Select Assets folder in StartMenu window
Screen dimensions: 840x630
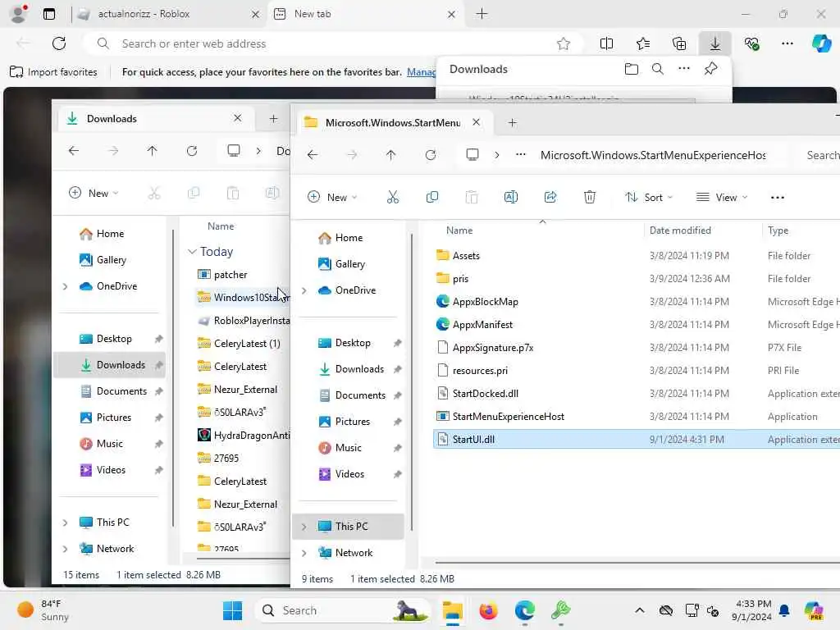466,256
